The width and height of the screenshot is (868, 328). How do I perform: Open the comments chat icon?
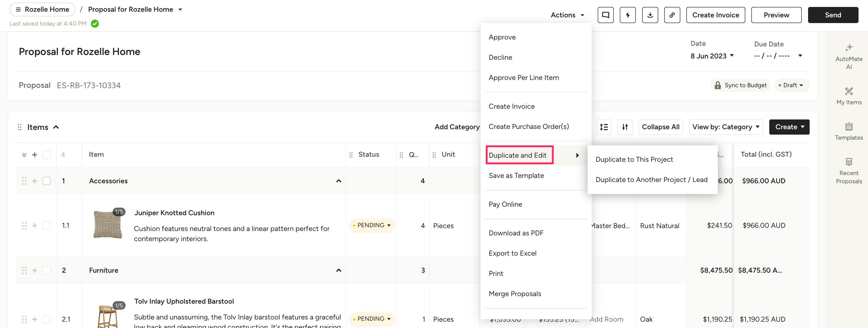pos(606,15)
